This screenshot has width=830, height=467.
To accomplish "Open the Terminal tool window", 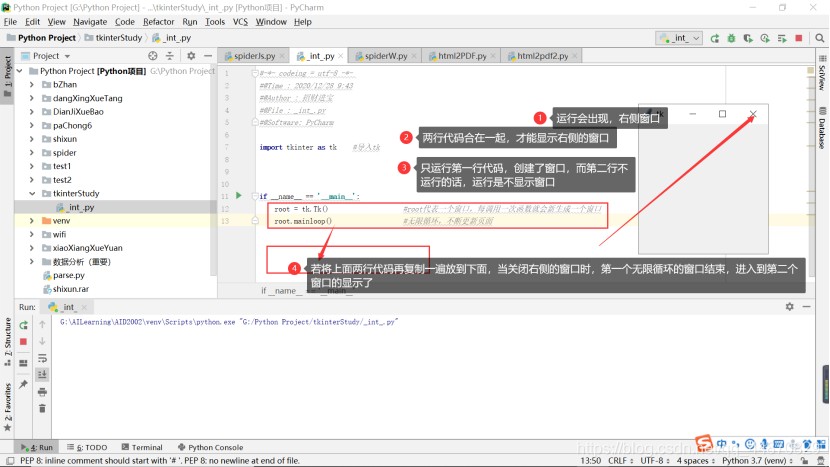I will pyautogui.click(x=141, y=447).
